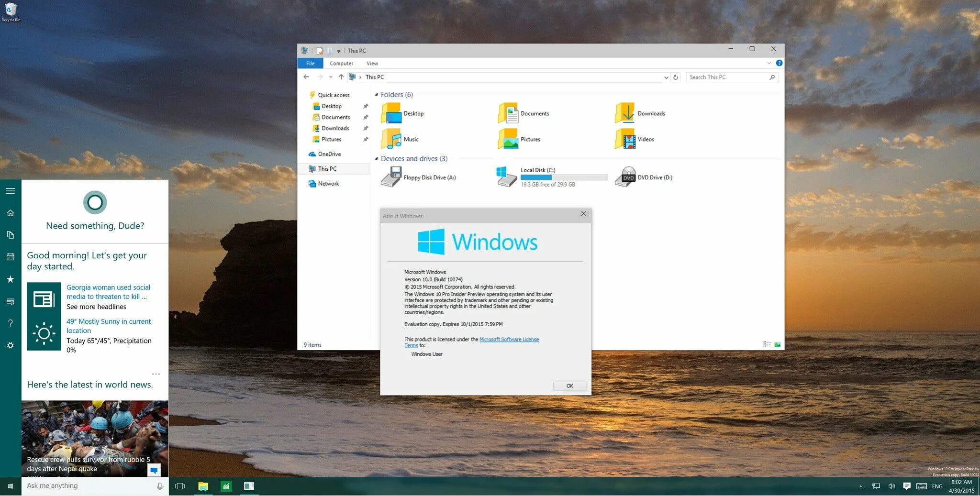
Task: Open the touch keyboard tray icon
Action: pos(922,486)
